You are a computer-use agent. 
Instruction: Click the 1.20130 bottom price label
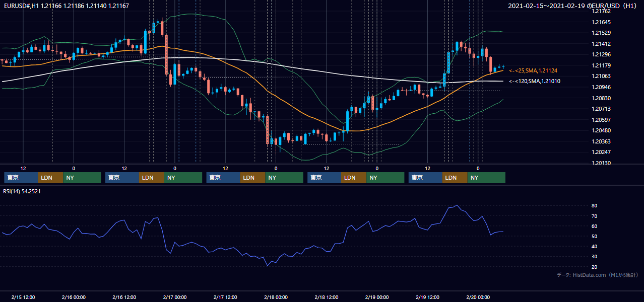pyautogui.click(x=602, y=163)
